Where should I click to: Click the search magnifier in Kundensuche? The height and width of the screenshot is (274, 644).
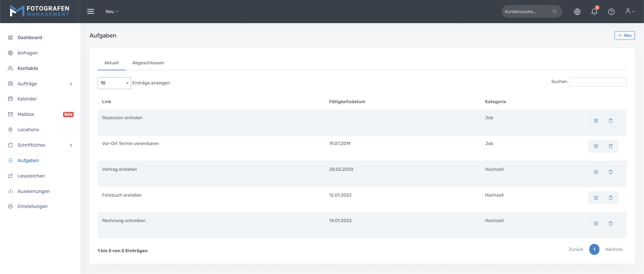(x=554, y=11)
